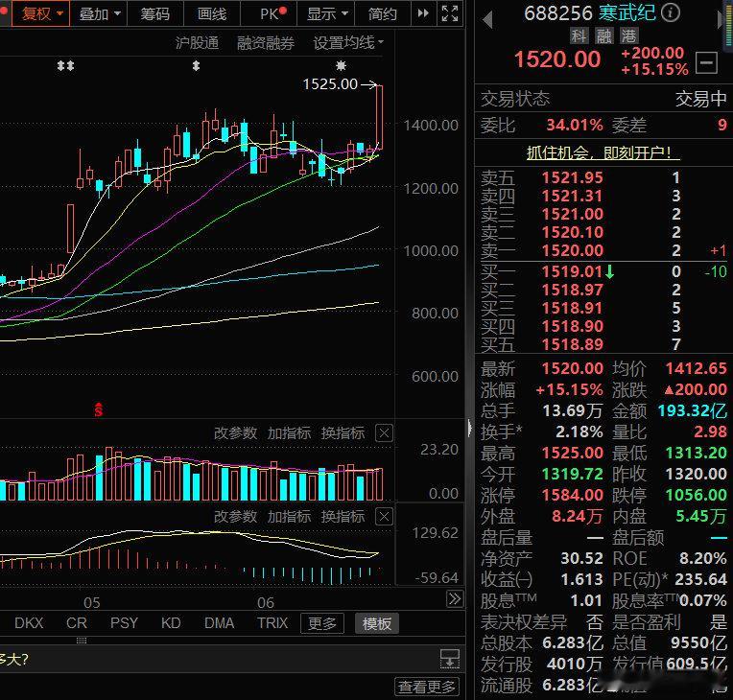Image resolution: width=733 pixels, height=700 pixels.
Task: Select the TRIX indicator tab
Action: tap(272, 623)
